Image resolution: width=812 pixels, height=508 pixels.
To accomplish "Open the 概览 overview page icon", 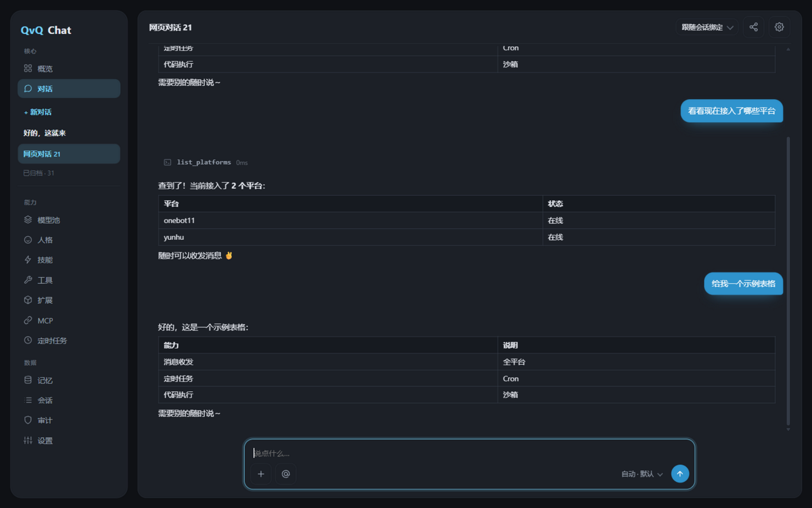I will [28, 69].
